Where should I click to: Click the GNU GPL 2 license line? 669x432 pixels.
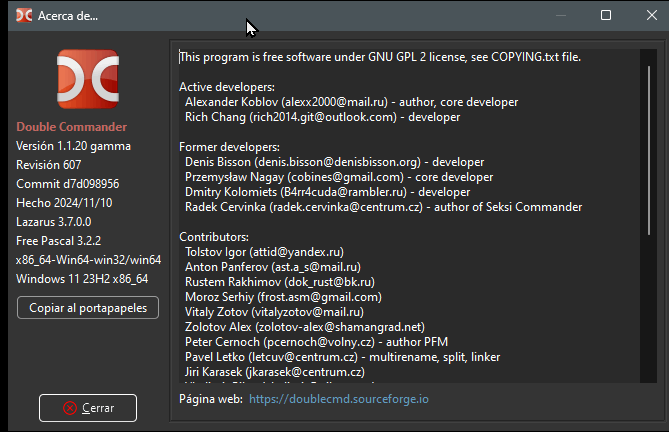coord(380,57)
